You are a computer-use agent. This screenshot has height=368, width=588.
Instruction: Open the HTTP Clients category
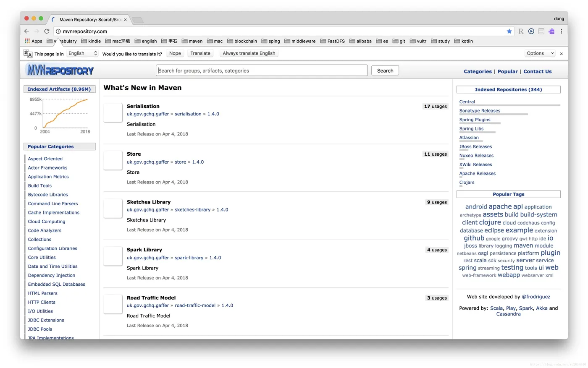pos(42,302)
